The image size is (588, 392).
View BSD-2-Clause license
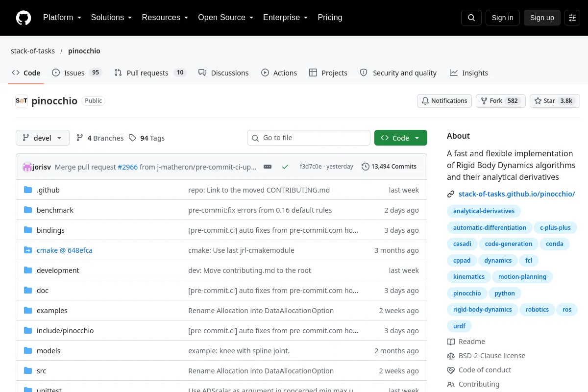pyautogui.click(x=486, y=356)
